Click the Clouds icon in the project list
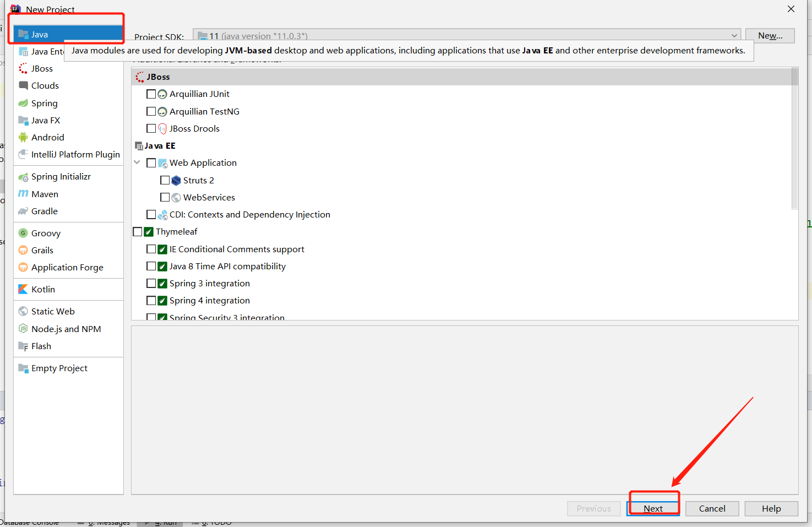The image size is (812, 527). coord(23,85)
